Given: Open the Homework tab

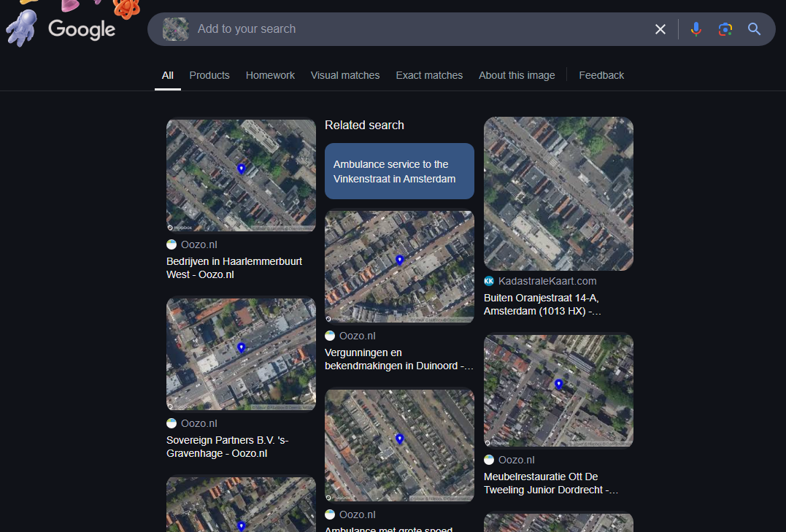Looking at the screenshot, I should coord(270,75).
